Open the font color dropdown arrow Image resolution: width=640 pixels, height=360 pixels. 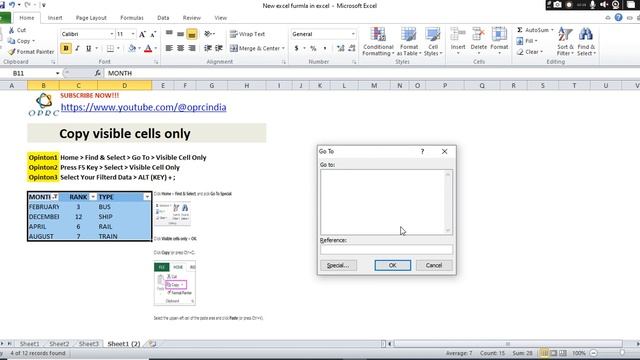click(x=156, y=48)
